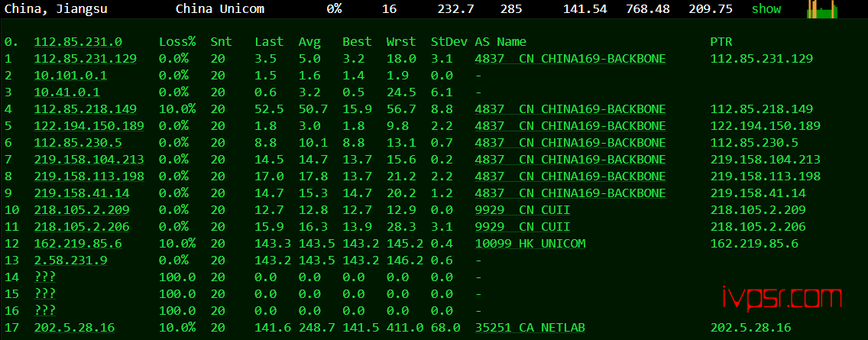The height and width of the screenshot is (340, 868).
Task: Open the 35251 CA NETLAB AS link
Action: (530, 327)
